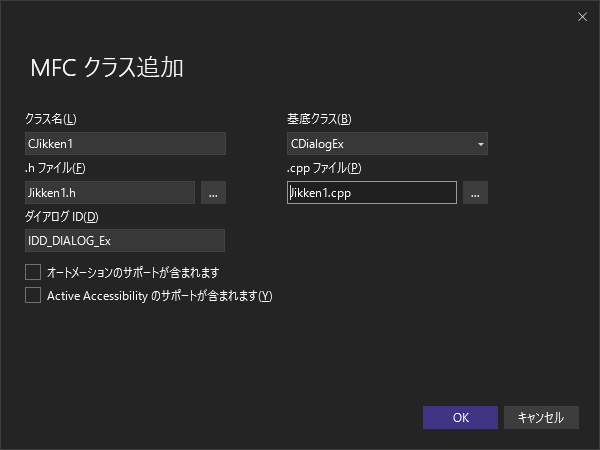Browse for the .cpp file with ellipsis button
This screenshot has width=600, height=450.
coord(475,193)
